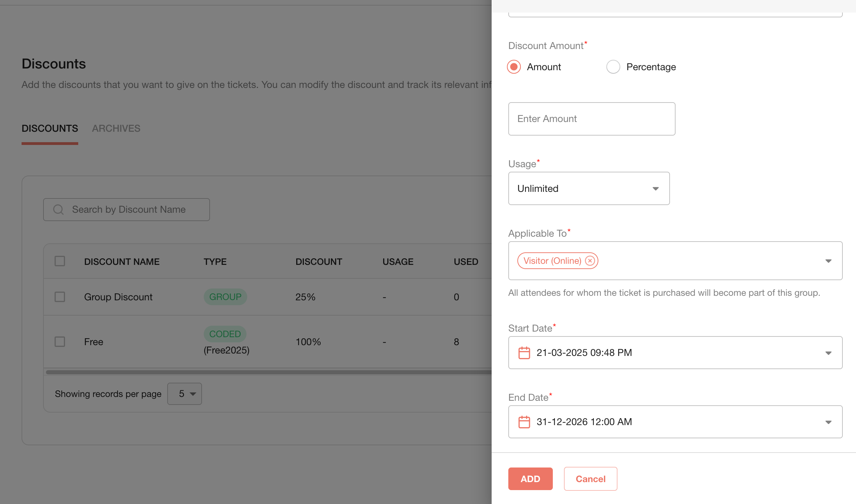
Task: Click the ADD button
Action: click(x=530, y=479)
